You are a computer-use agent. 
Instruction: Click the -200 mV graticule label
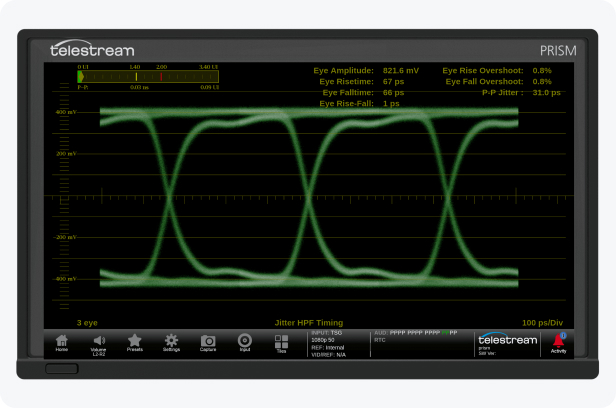[x=65, y=237]
